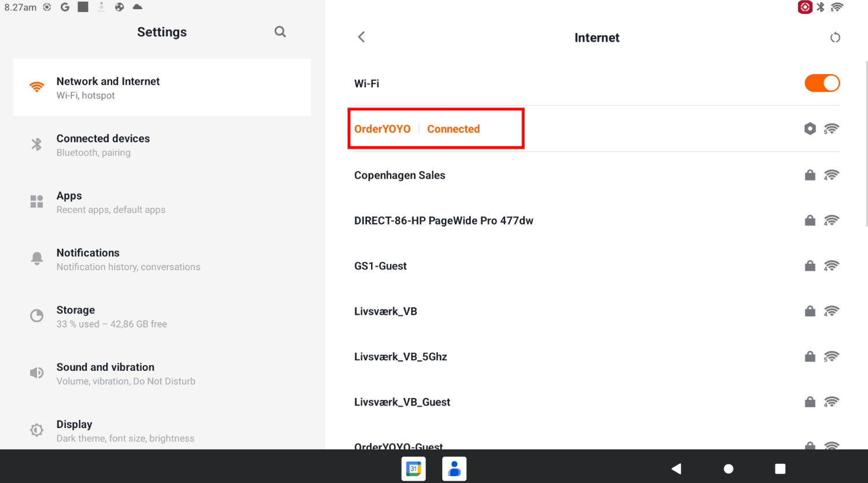Open Sound and vibration settings
This screenshot has height=483, width=868.
point(162,374)
